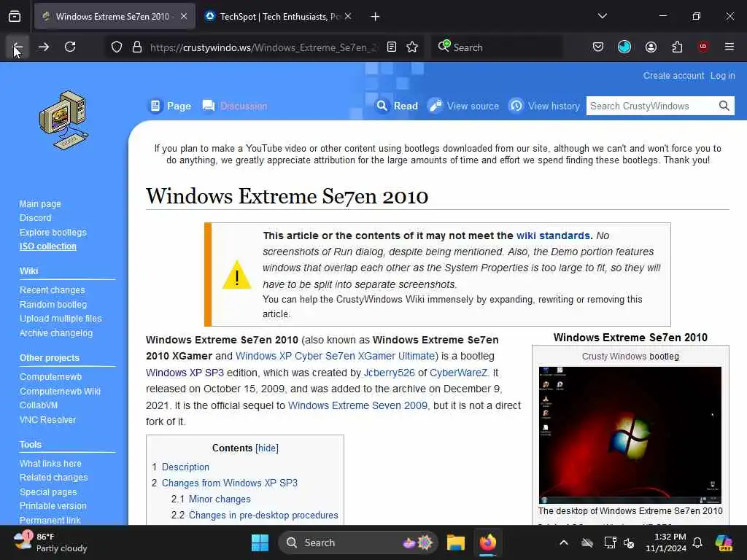Image resolution: width=747 pixels, height=560 pixels.
Task: Collapse Contents with the hide toggle
Action: [267, 448]
